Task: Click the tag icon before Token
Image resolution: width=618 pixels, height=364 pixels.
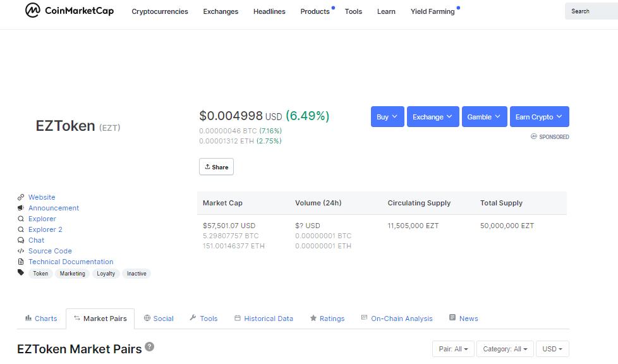Action: pyautogui.click(x=21, y=272)
